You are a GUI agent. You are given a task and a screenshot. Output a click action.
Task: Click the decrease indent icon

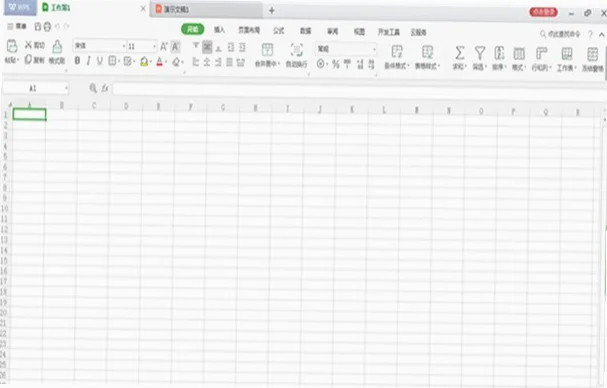tap(231, 47)
